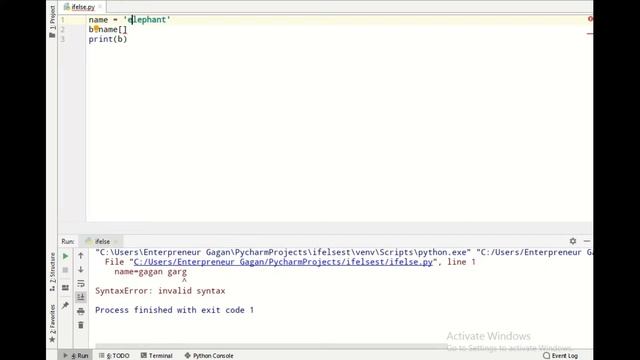Open Run panel settings gear

pos(573,241)
